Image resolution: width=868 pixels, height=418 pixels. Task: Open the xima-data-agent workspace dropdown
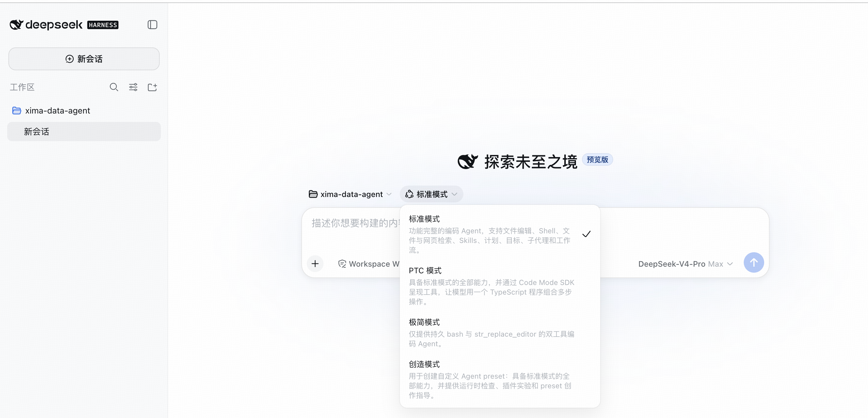click(x=350, y=194)
